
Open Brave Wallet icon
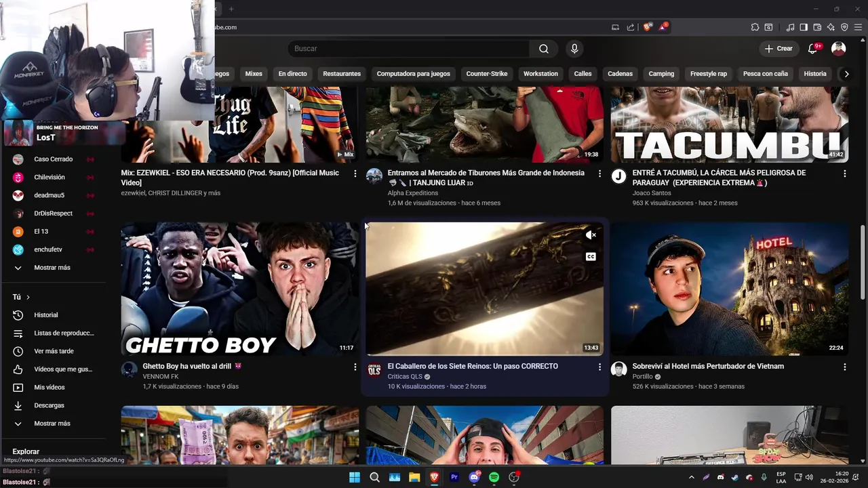point(817,27)
